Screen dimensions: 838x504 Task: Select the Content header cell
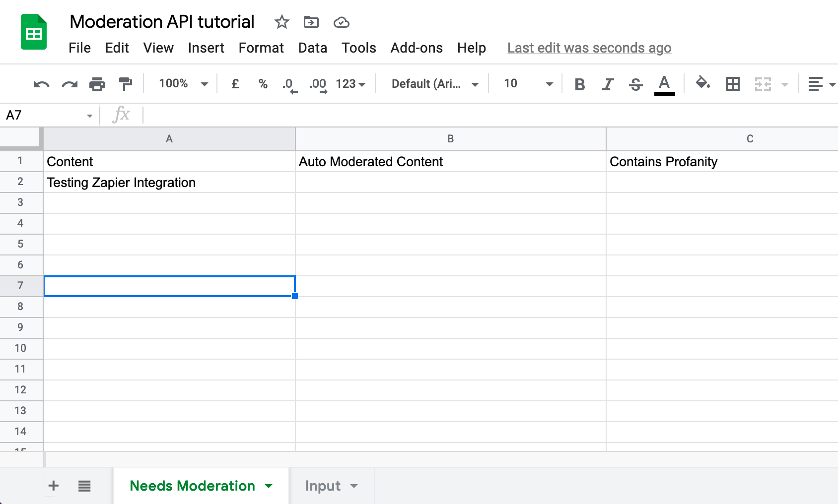[169, 162]
